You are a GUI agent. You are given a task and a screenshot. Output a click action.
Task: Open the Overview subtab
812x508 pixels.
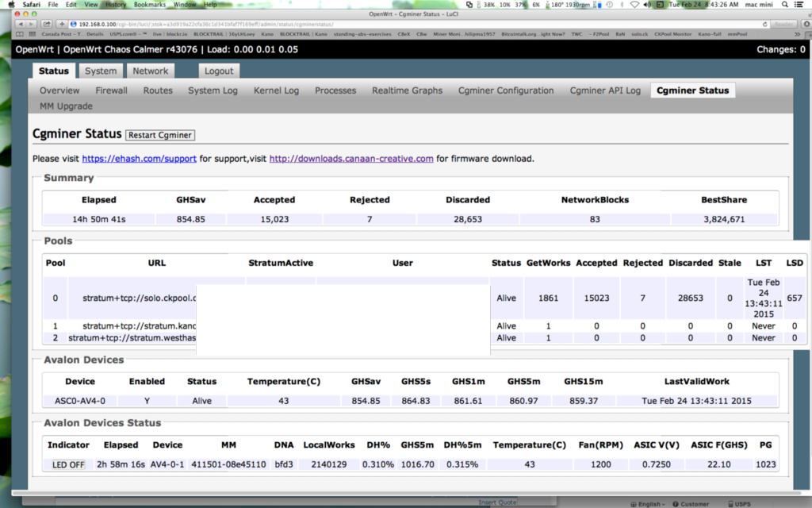pos(59,90)
